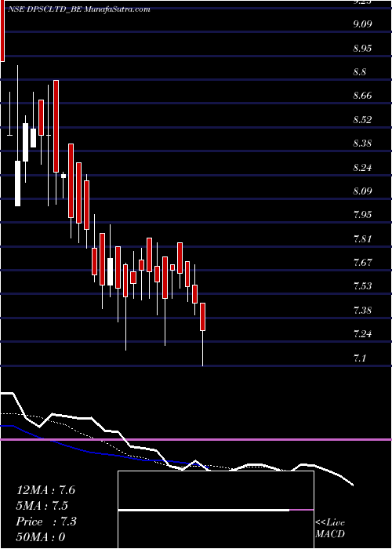Click the NSE DPSCLTD_BE MunafaSutra.com chart title
392x549 pixels.
pos(78,9)
